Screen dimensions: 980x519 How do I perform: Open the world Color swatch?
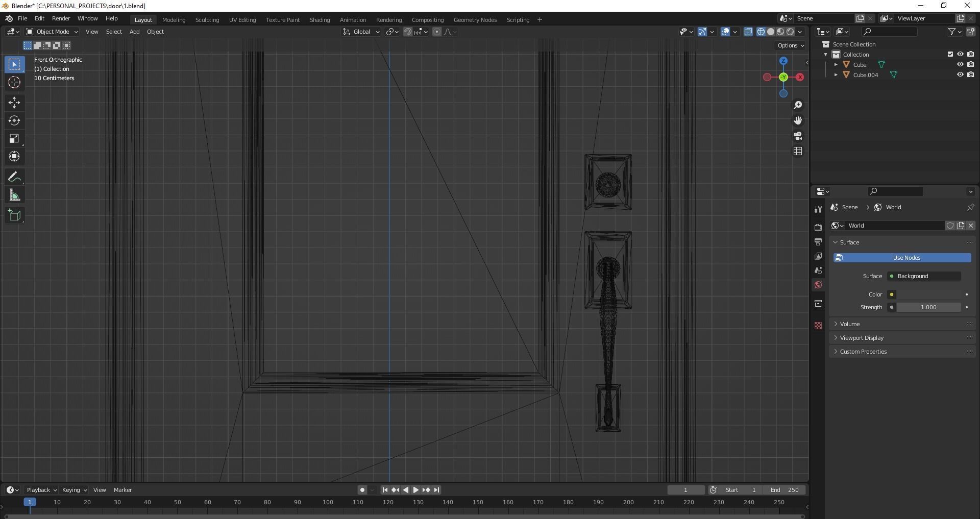click(x=929, y=294)
